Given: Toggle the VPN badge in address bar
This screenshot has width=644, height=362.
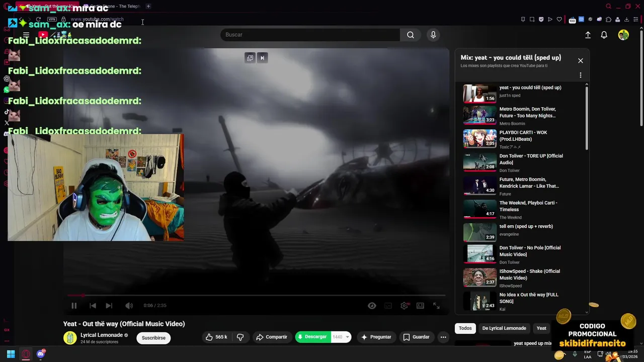Looking at the screenshot, I should pos(52,19).
